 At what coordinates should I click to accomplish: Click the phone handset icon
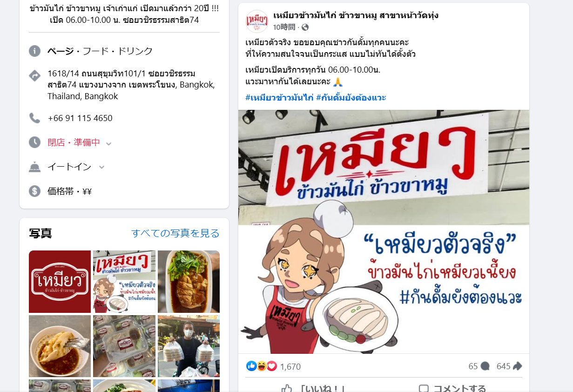tap(35, 118)
